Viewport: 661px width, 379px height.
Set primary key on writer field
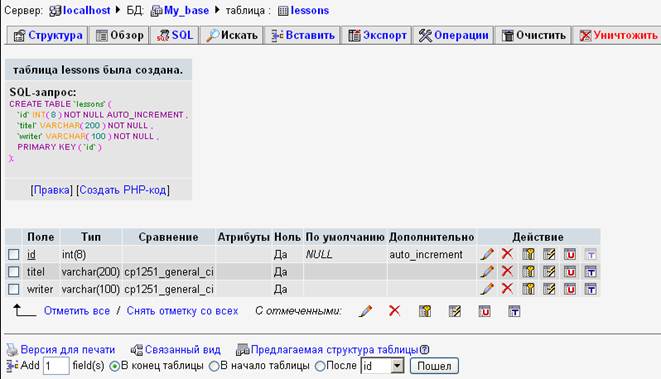(x=528, y=289)
